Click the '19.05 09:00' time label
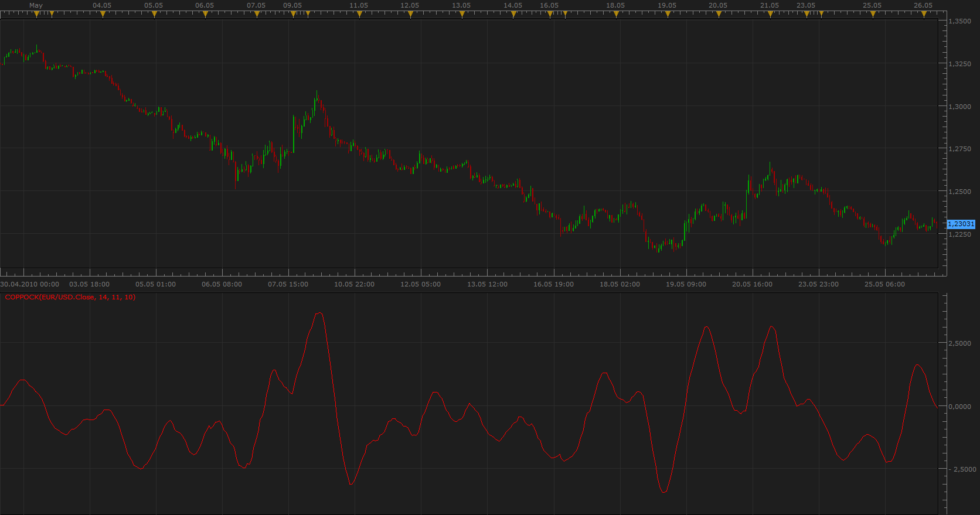The image size is (980, 515). (x=686, y=284)
